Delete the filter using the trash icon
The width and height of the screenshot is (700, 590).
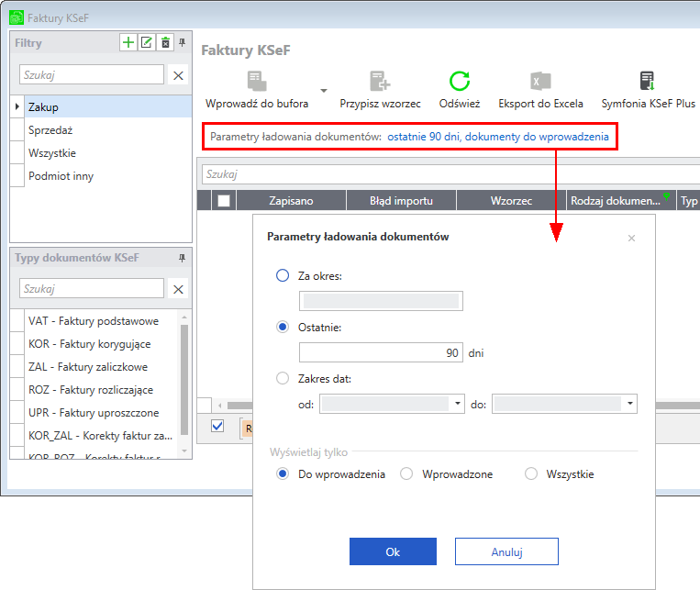pos(165,42)
